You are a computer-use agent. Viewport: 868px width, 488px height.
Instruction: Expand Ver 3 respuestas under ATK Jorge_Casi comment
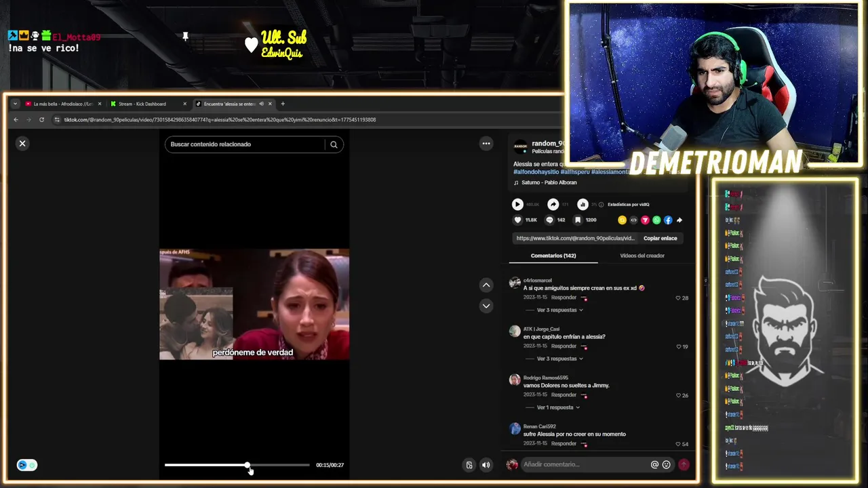(x=559, y=359)
